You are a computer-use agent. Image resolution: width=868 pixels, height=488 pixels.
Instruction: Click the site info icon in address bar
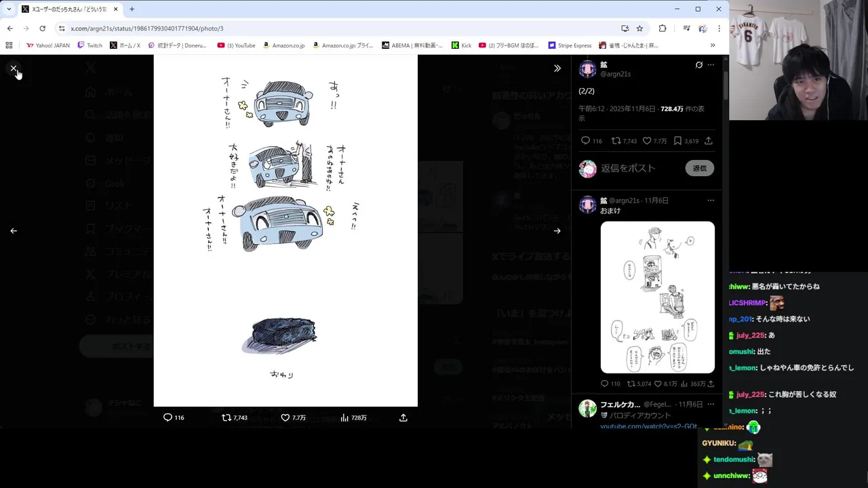coord(62,28)
